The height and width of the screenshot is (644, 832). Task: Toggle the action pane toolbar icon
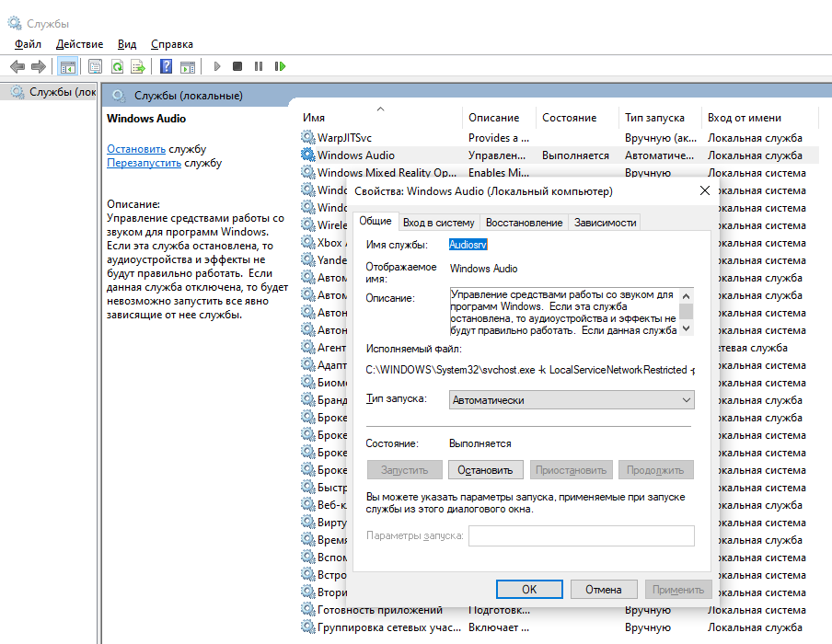(188, 66)
